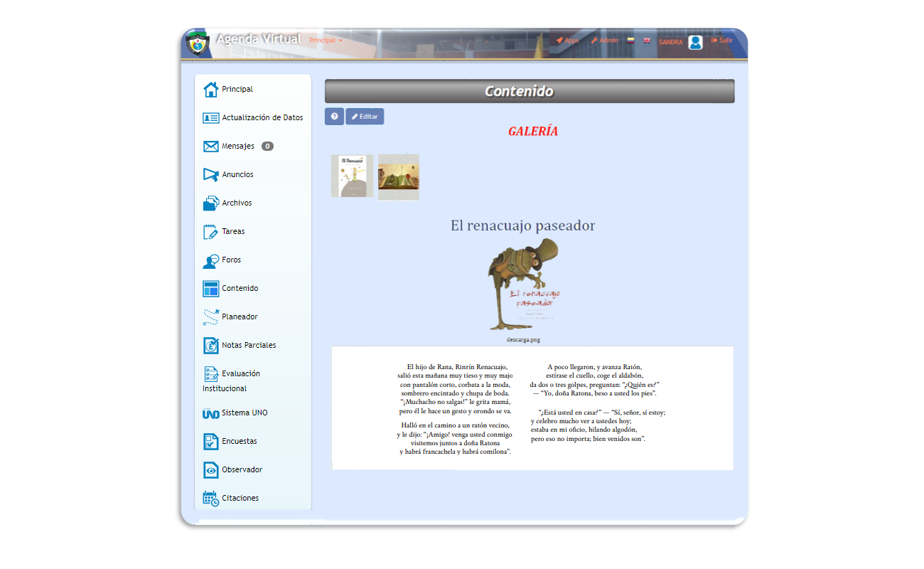The height and width of the screenshot is (569, 924).
Task: Open the Admin menu in the header
Action: tap(605, 41)
